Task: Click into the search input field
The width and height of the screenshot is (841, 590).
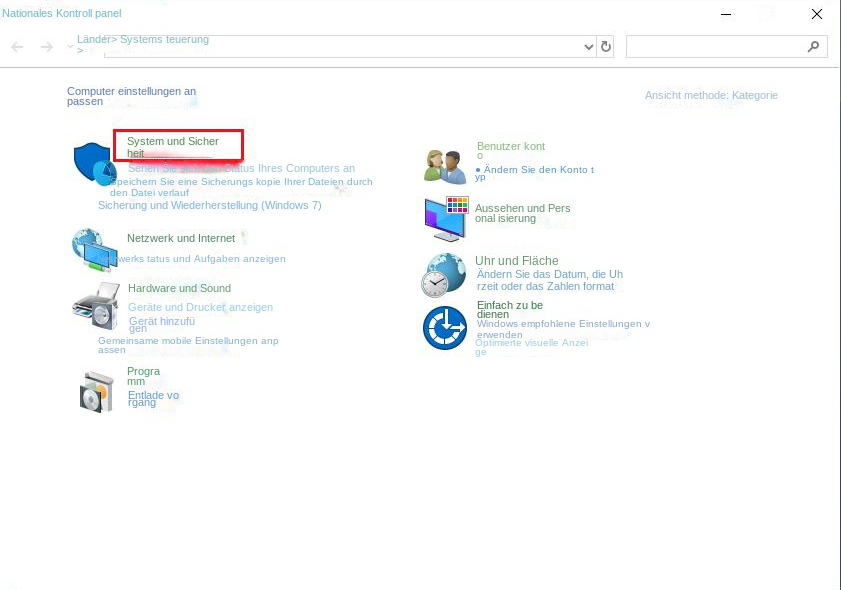Action: [x=715, y=47]
